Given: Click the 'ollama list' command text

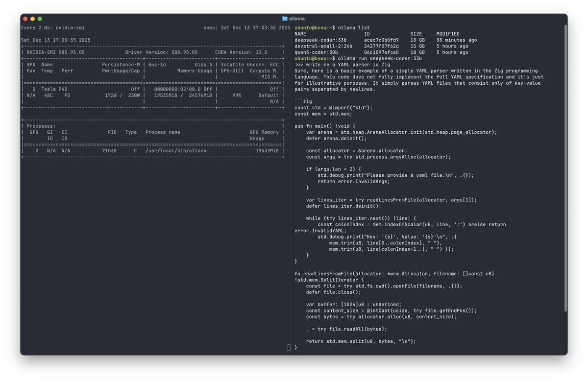Looking at the screenshot, I should pos(354,28).
